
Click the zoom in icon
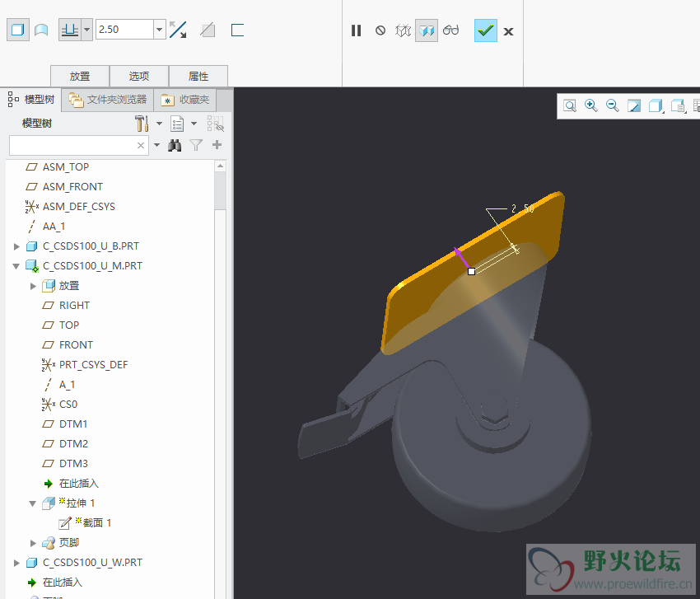[591, 105]
